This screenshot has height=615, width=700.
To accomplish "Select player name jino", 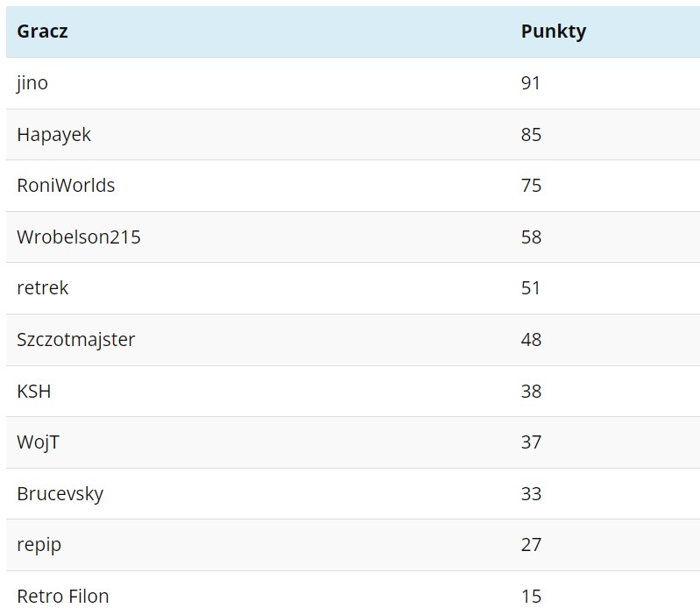I will (x=32, y=83).
